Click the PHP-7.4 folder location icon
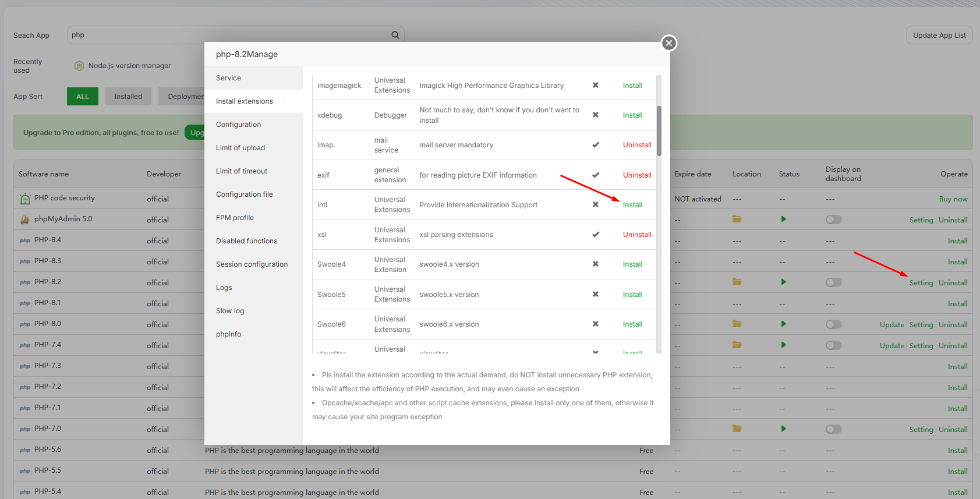The height and width of the screenshot is (499, 980). click(x=737, y=345)
